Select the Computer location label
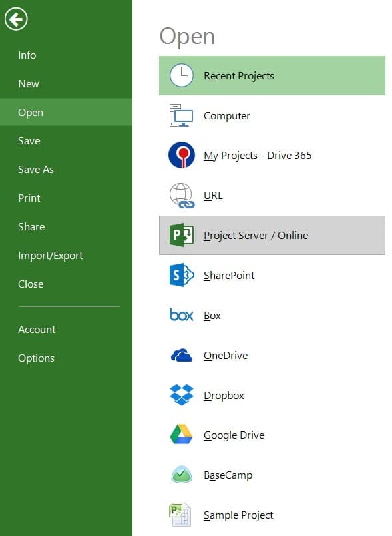Screen dimensions: 392x536 pos(227,116)
